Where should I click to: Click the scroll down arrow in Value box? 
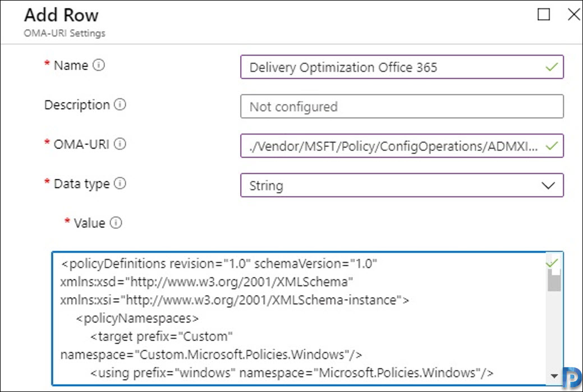[x=554, y=376]
